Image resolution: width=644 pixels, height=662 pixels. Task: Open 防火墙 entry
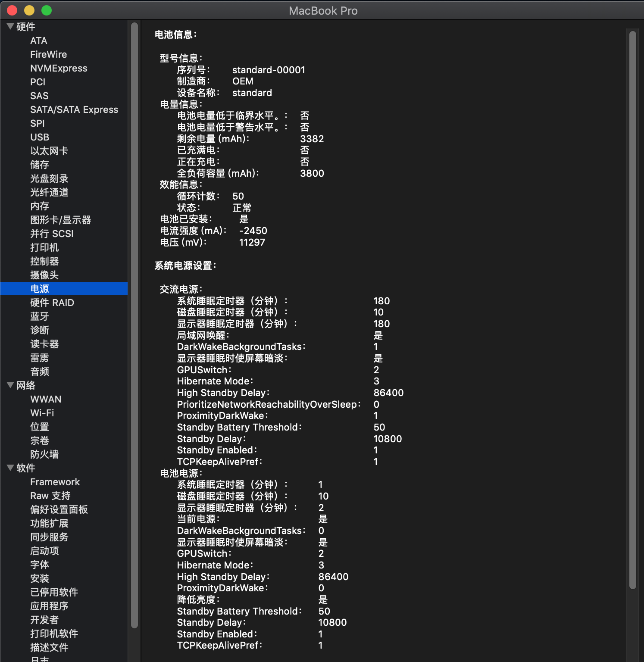[x=44, y=454]
